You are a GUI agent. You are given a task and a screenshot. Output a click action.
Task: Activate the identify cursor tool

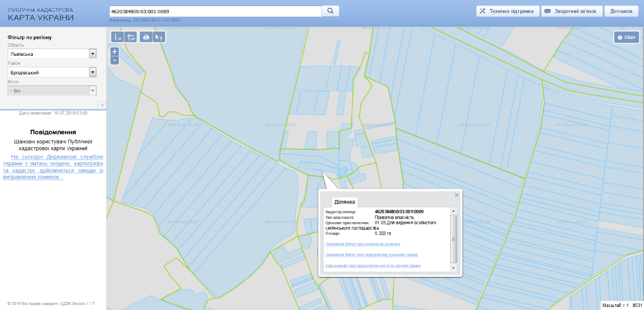click(x=159, y=37)
